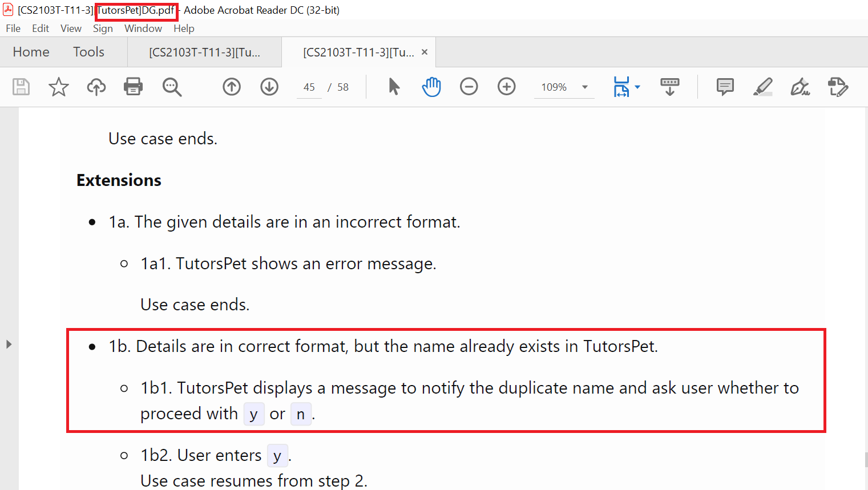Viewport: 868px width, 490px height.
Task: Zoom out with the minus icon
Action: pyautogui.click(x=469, y=87)
